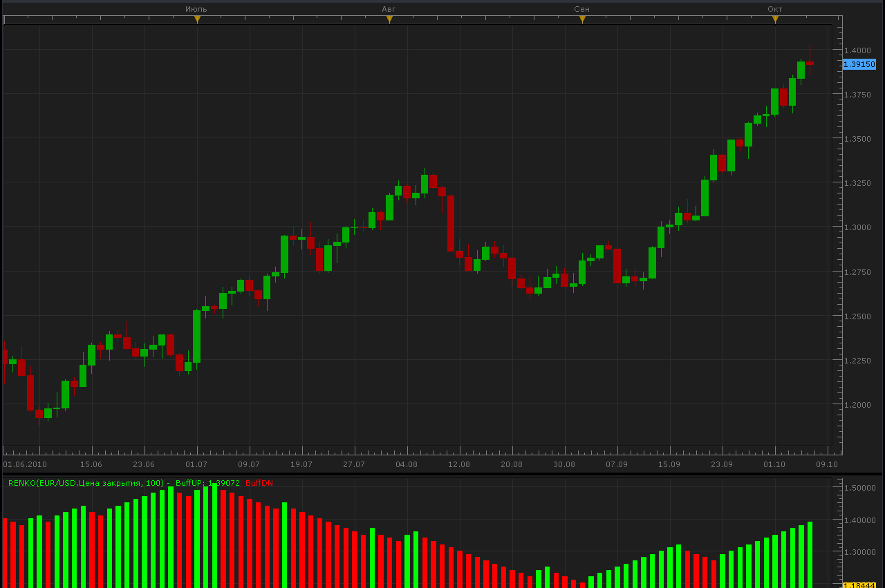This screenshot has height=588, width=885.
Task: Click the 1.3500 price axis label
Action: point(857,139)
